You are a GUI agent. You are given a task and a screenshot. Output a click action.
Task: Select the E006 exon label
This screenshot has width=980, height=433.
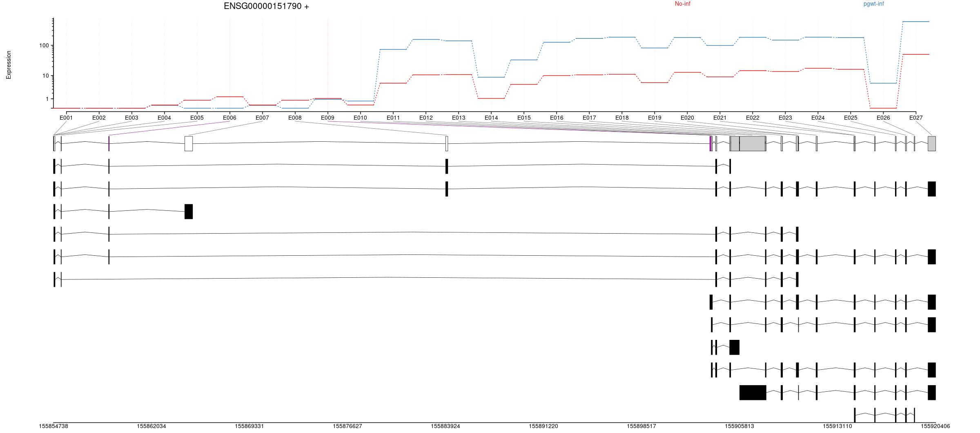(x=229, y=118)
